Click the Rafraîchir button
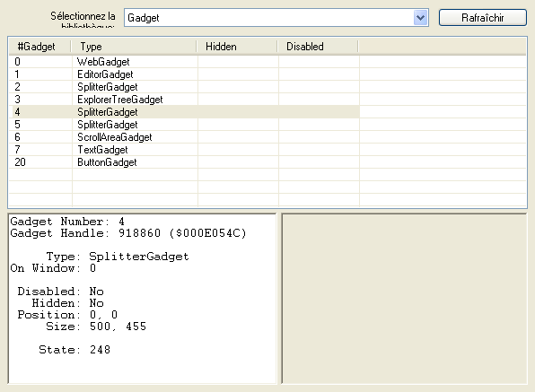The height and width of the screenshot is (392, 535). click(x=482, y=17)
